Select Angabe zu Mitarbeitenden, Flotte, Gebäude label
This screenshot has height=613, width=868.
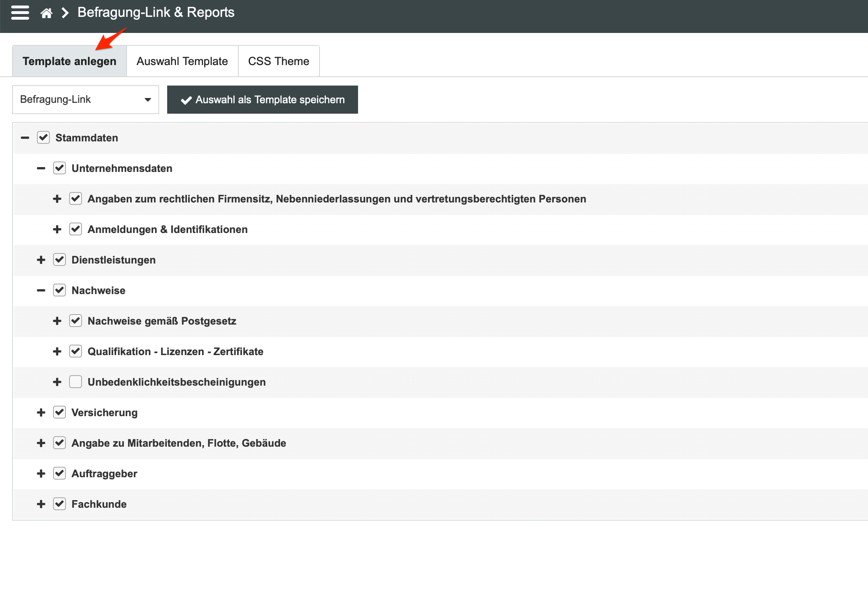click(x=178, y=443)
